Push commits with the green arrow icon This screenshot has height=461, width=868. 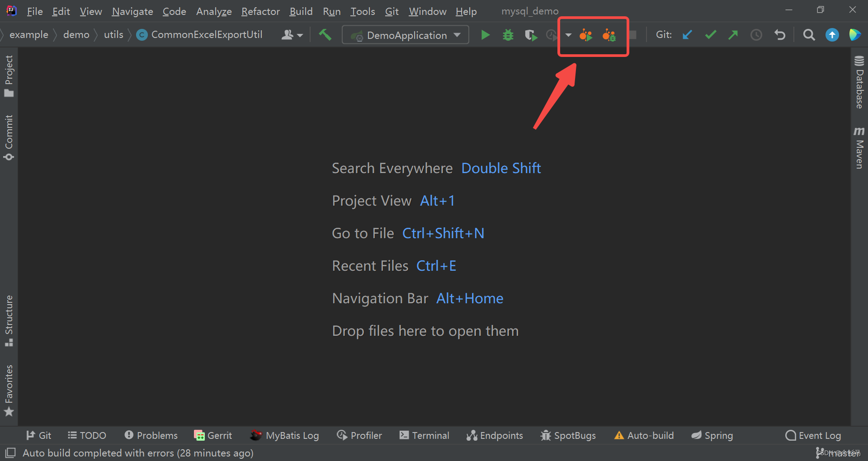tap(733, 35)
